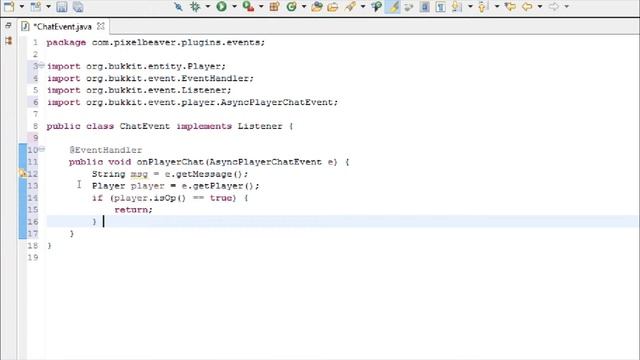Click the Search flashlight icon

[x=350, y=7]
